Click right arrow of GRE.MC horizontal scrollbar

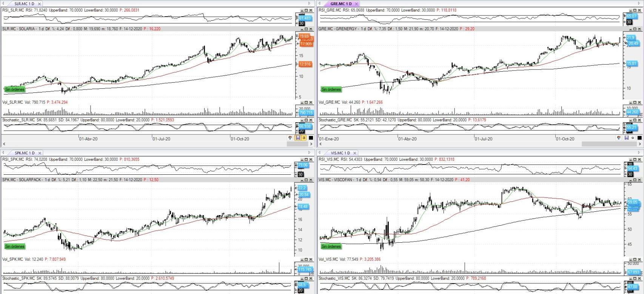pyautogui.click(x=639, y=144)
